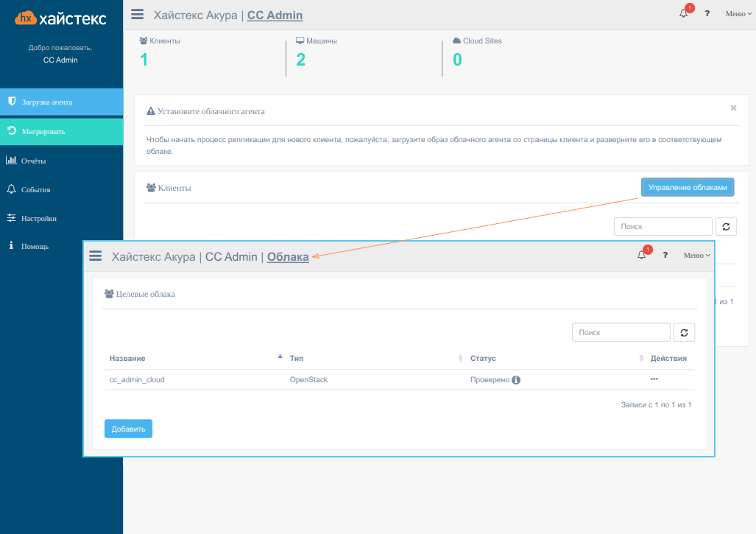The height and width of the screenshot is (534, 756).
Task: Click hamburger icon in Облака panel
Action: click(x=95, y=256)
